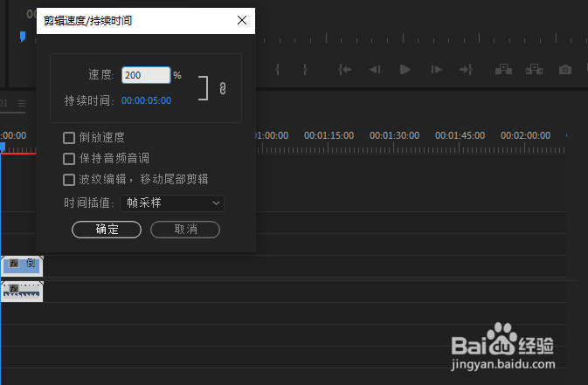This screenshot has width=588, height=385.
Task: Click the blue timeline playhead marker
Action: 3,147
